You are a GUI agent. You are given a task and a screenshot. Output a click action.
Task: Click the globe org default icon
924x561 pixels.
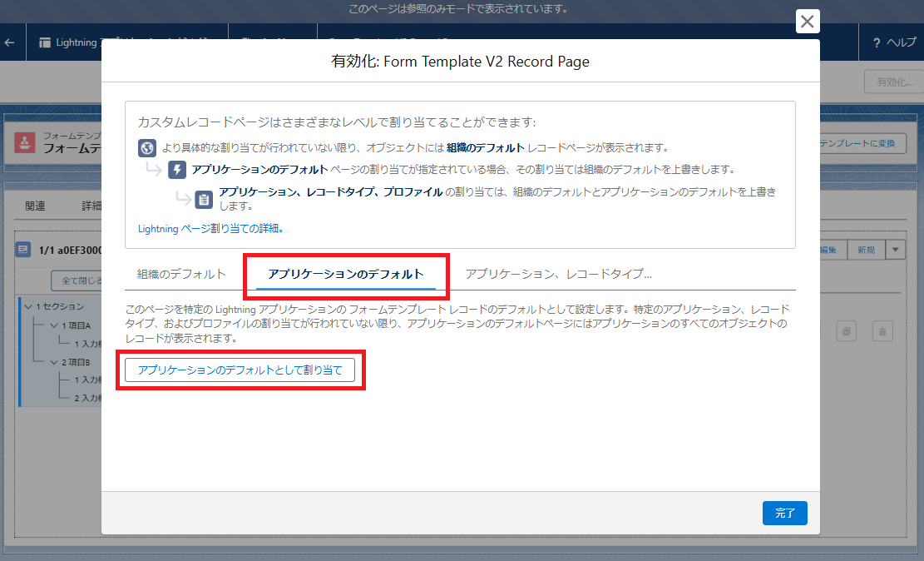click(146, 147)
